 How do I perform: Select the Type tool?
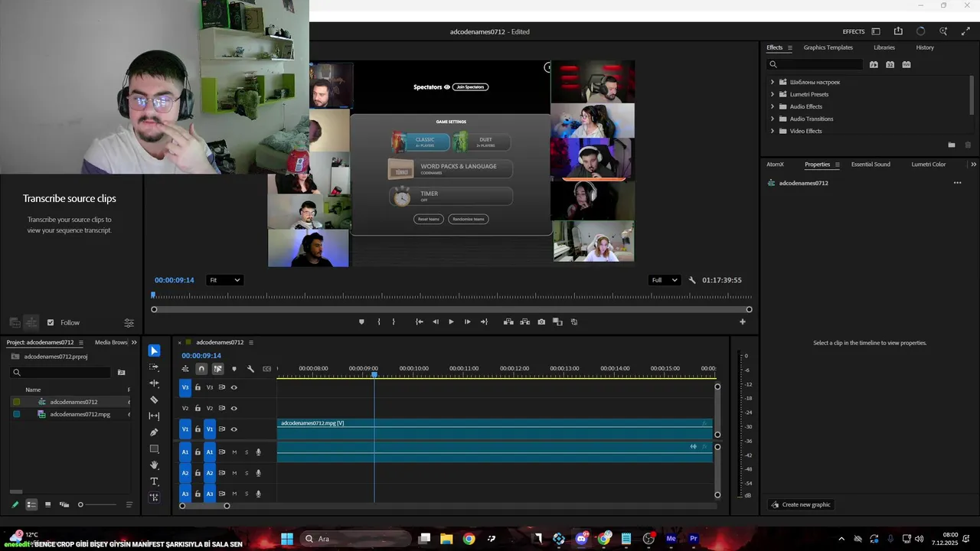[x=154, y=481]
